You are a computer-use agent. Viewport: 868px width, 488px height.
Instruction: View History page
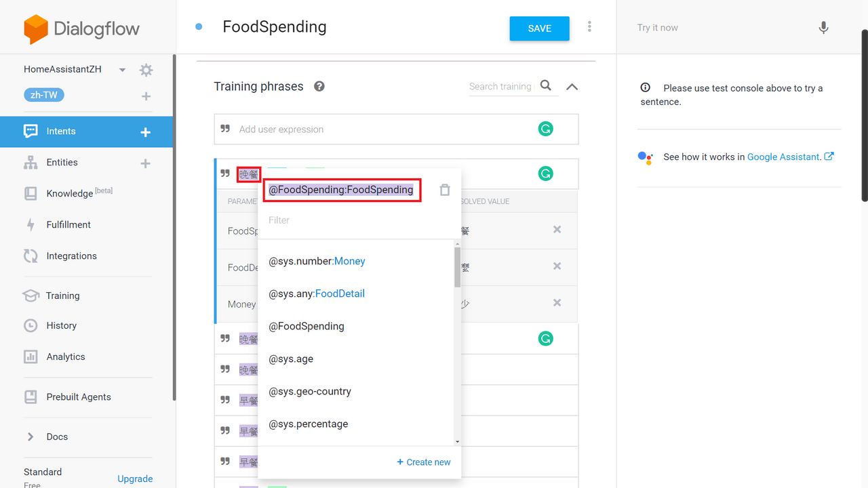click(61, 325)
